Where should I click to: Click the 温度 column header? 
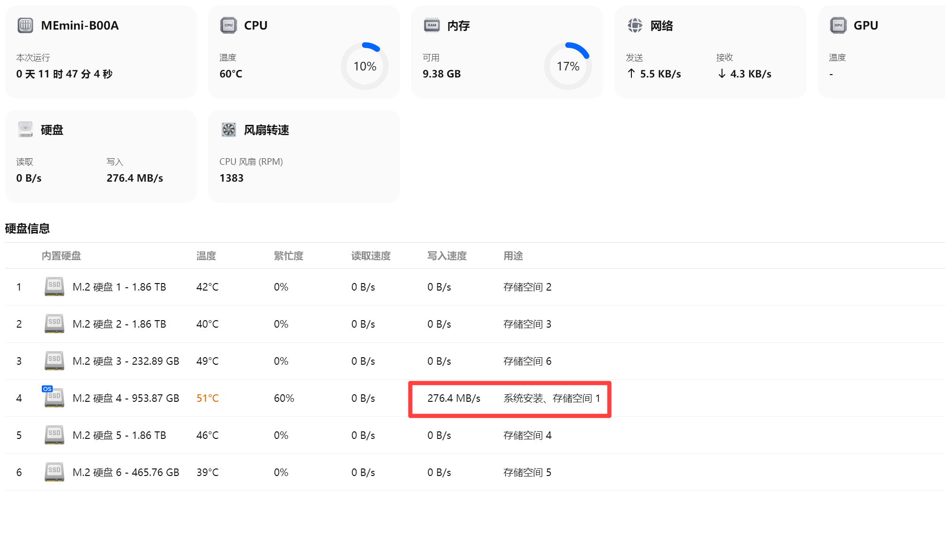[206, 256]
